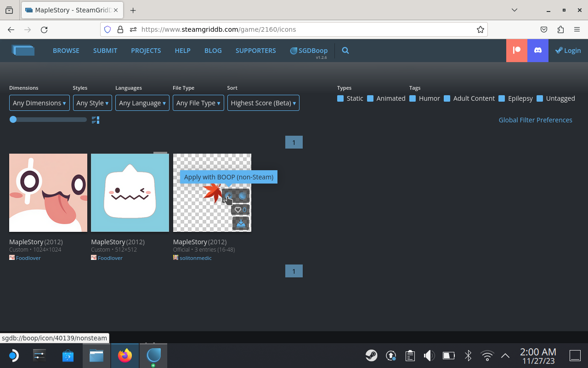Click bottom pagination page 1 button

pos(294,271)
